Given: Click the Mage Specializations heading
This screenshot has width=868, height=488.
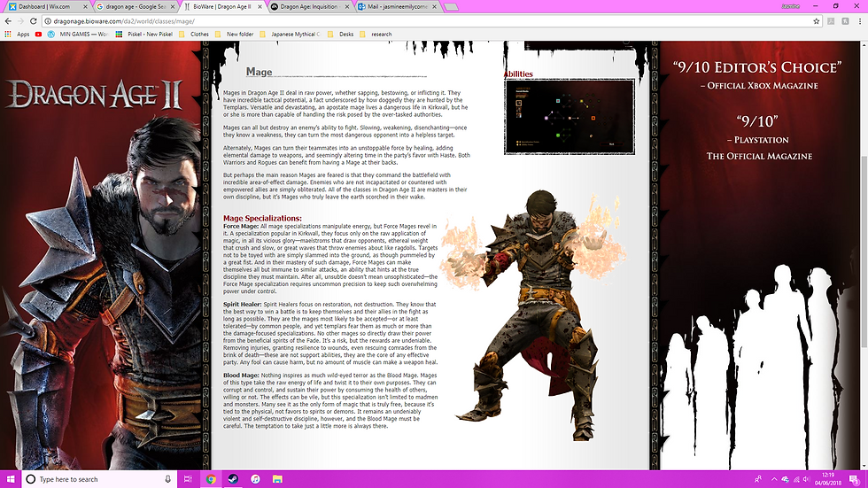Looking at the screenshot, I should click(262, 218).
